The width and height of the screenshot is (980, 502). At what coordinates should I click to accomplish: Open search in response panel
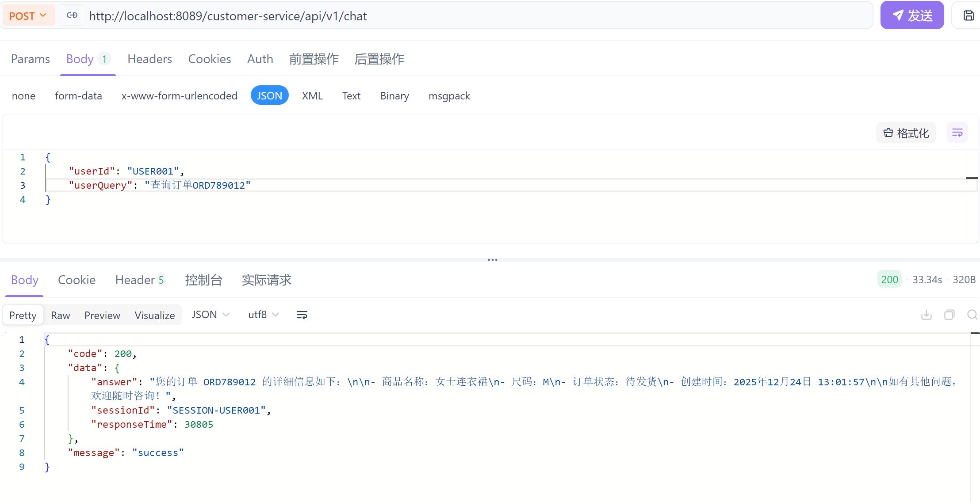click(x=972, y=315)
